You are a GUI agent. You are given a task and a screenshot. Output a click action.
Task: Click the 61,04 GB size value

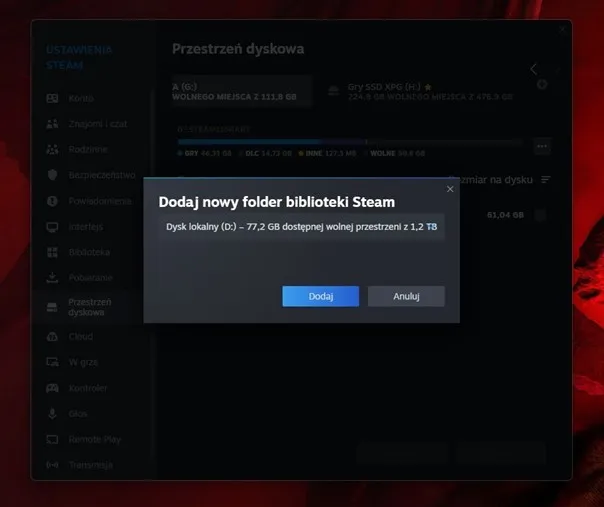tap(505, 215)
